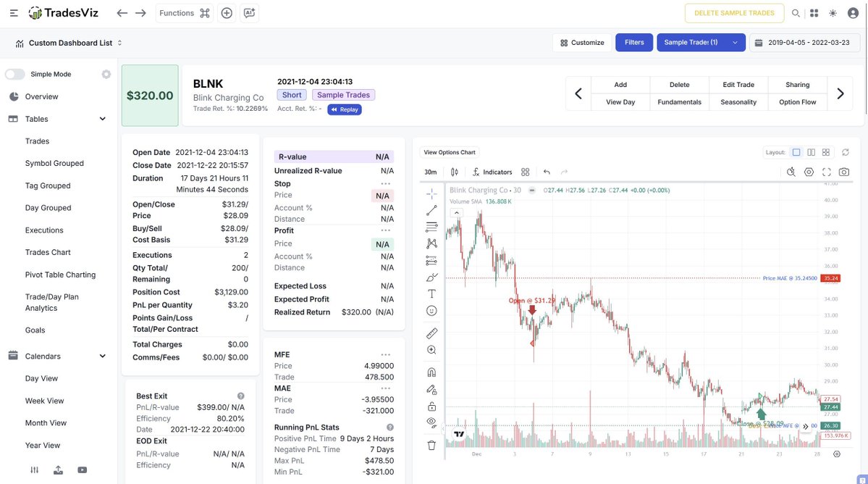Screen dimensions: 868x484
Task: Click the Customize button
Action: [x=582, y=43]
